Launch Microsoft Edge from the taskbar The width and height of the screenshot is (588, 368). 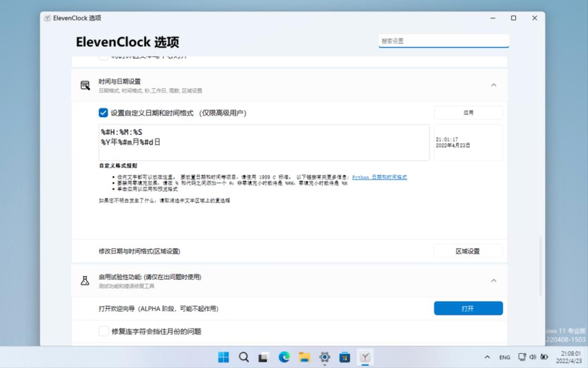click(284, 357)
